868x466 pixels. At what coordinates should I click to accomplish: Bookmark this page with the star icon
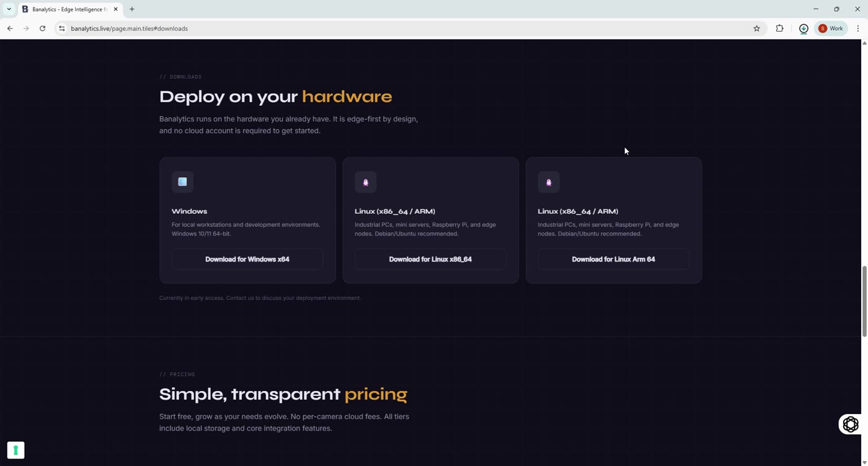tap(756, 29)
